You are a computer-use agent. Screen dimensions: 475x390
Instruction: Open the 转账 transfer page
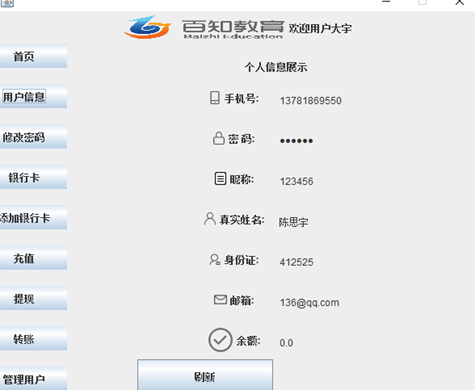[x=33, y=338]
